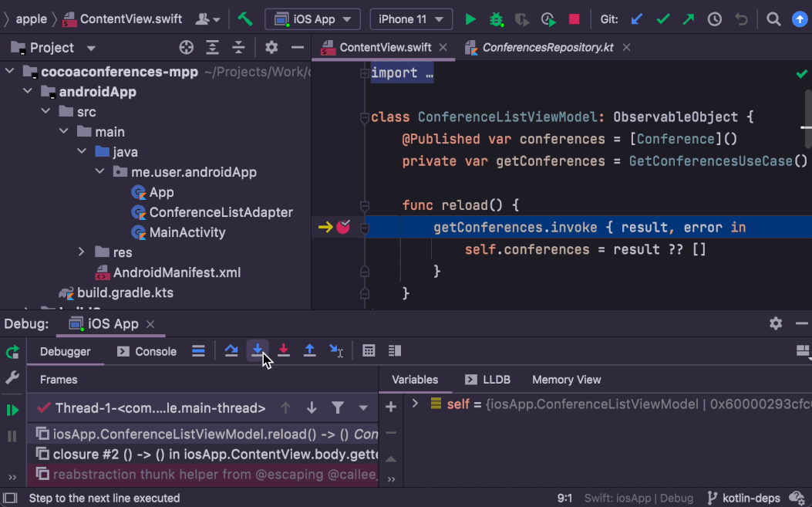The width and height of the screenshot is (812, 507).
Task: Switch to ConferencesRepository.kt editor tab
Action: [547, 48]
